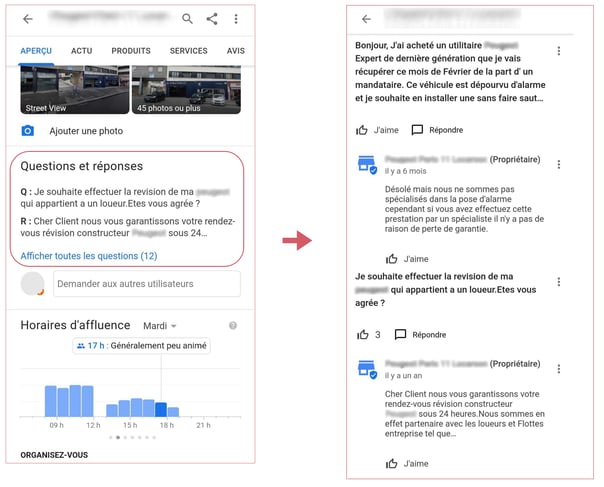Click the camera icon to add a photo

tap(27, 131)
